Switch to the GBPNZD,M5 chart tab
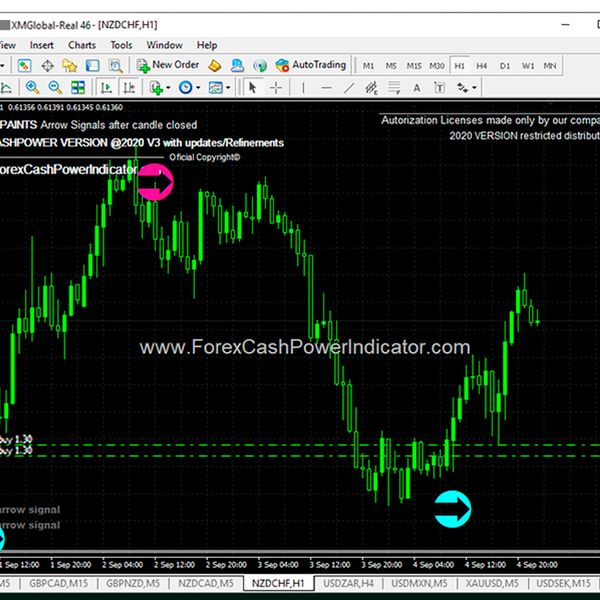 tap(133, 583)
